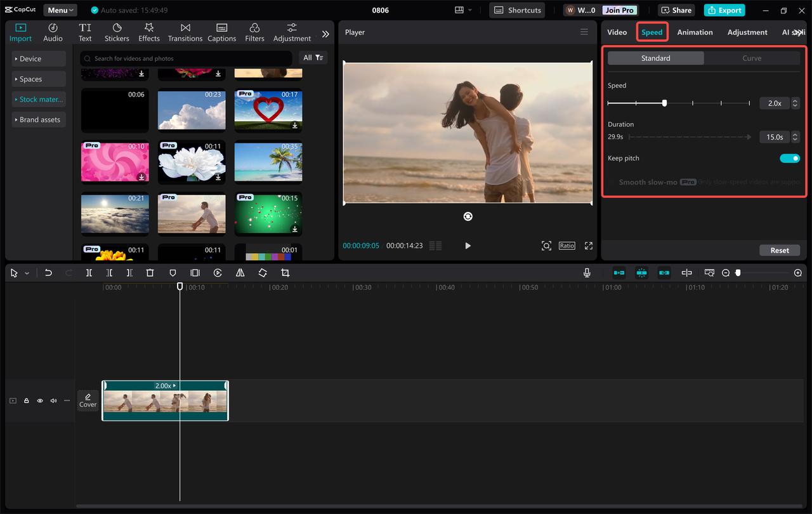Toggle linked selection in the timeline toolbar

[664, 272]
